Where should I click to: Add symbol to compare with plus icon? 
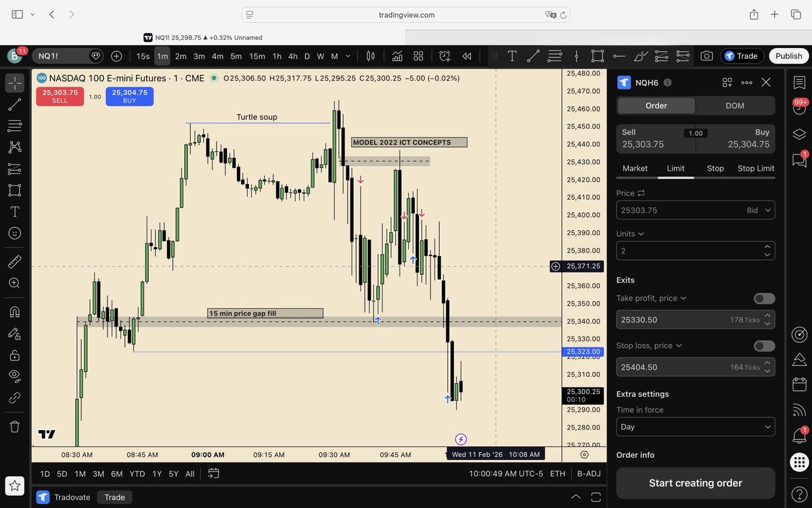point(116,56)
